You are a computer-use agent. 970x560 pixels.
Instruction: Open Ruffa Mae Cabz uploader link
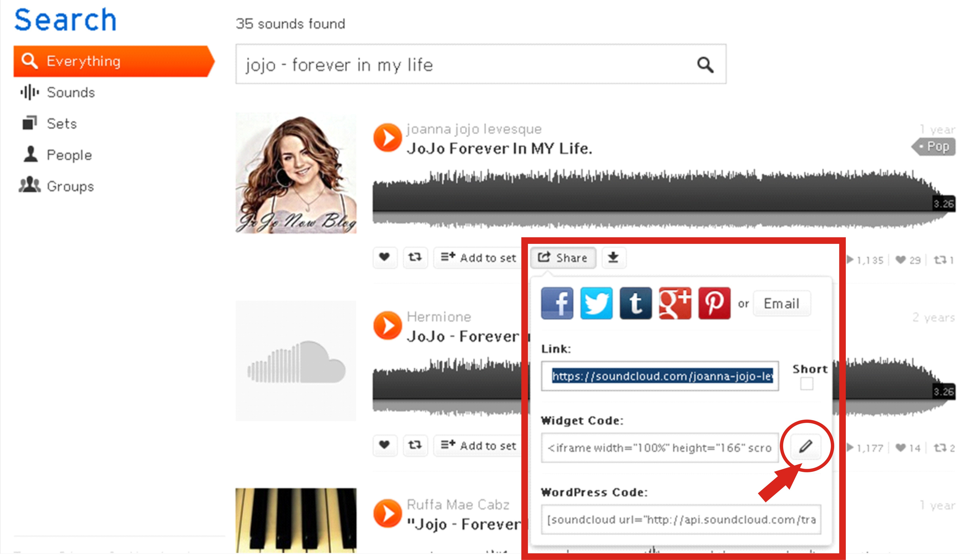(458, 505)
